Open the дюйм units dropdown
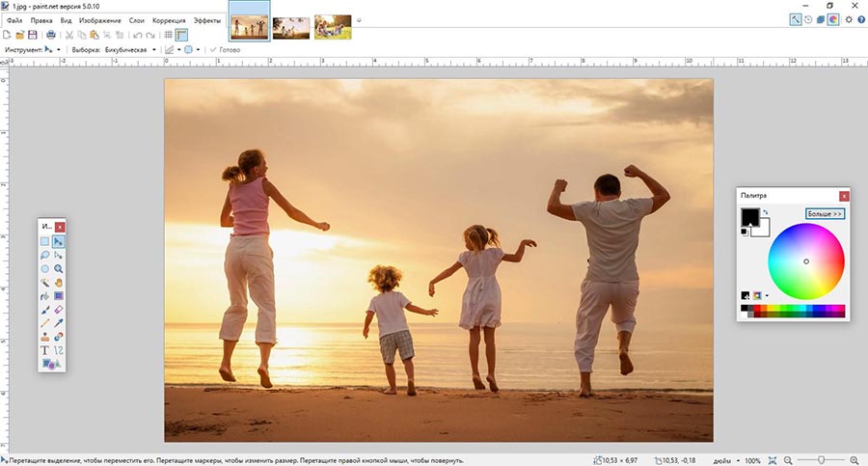Screen dimensions: 868x466 click(739, 460)
